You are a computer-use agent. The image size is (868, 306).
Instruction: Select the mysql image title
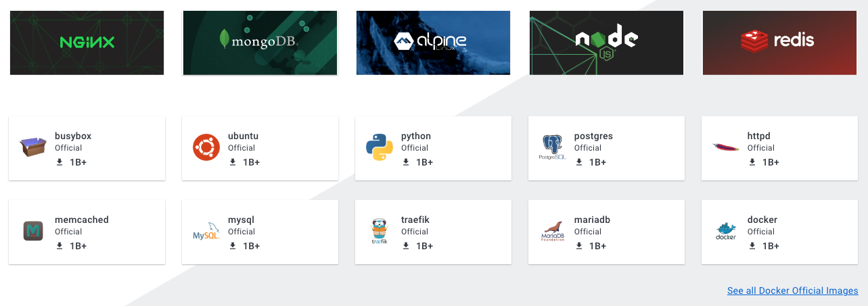[242, 220]
